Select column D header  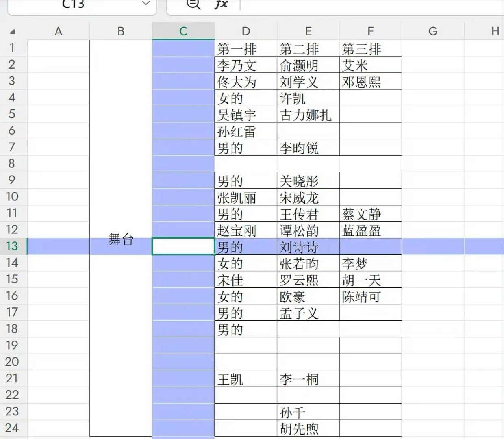246,31
